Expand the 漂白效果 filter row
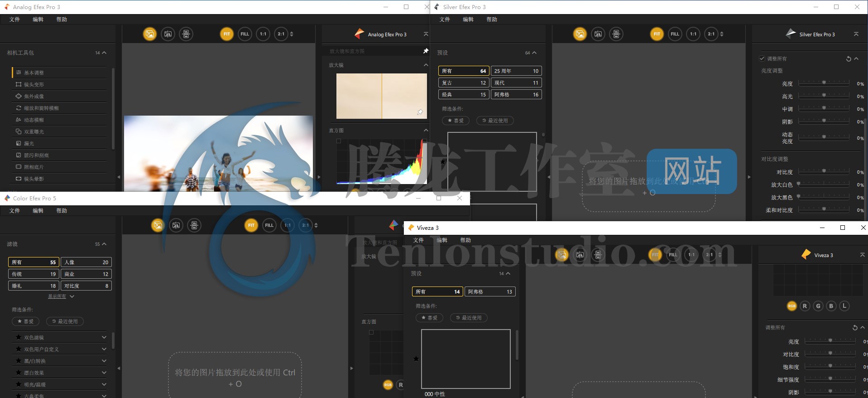868x398 pixels. coord(104,373)
